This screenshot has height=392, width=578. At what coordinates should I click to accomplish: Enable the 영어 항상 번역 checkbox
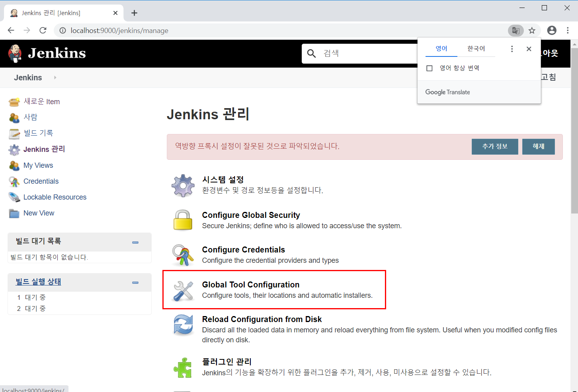430,68
